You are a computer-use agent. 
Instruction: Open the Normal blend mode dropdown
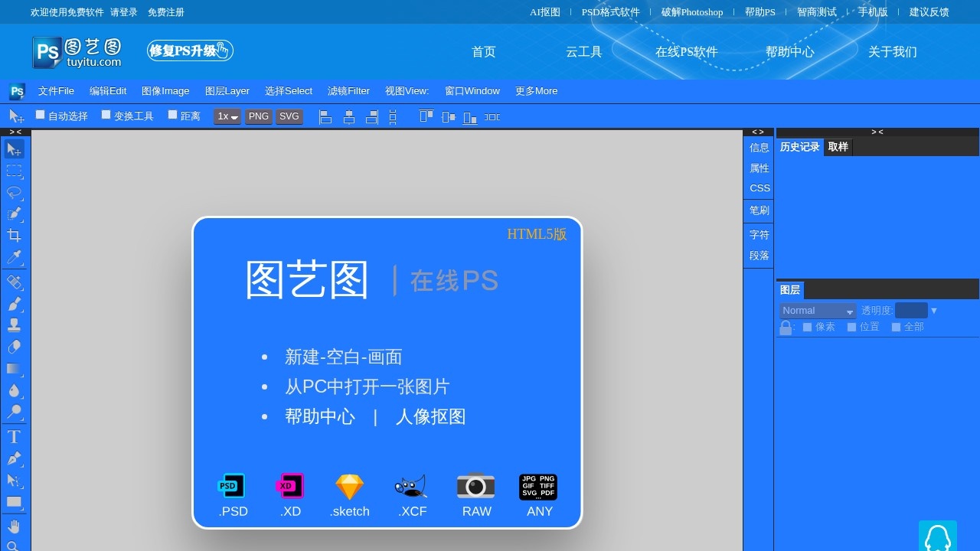(818, 311)
